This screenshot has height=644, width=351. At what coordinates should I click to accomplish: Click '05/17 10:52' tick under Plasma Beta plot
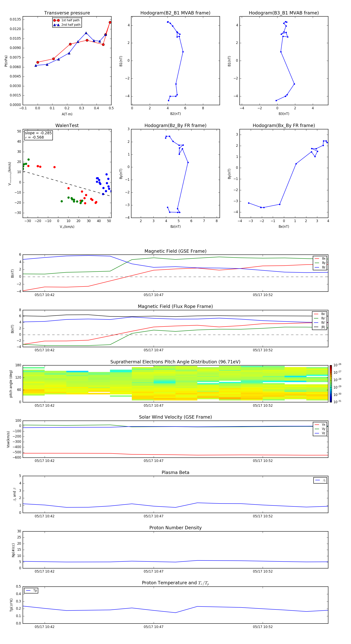(262, 516)
